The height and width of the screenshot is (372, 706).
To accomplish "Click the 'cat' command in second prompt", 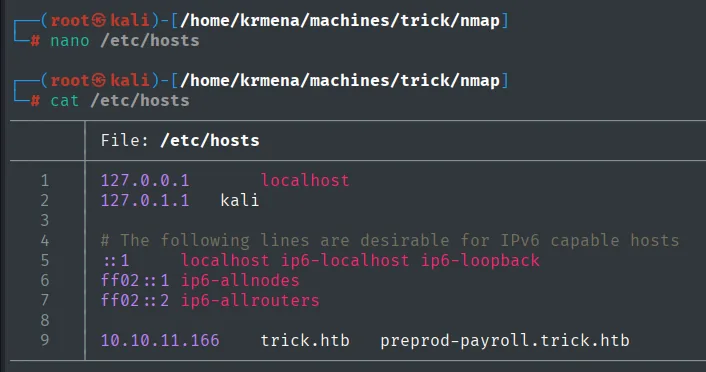I will pos(65,101).
